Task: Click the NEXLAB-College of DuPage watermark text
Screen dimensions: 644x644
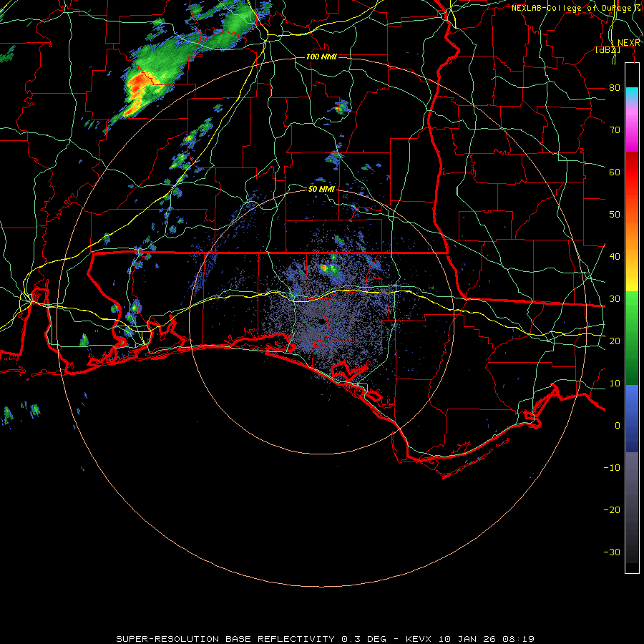Action: coord(576,8)
